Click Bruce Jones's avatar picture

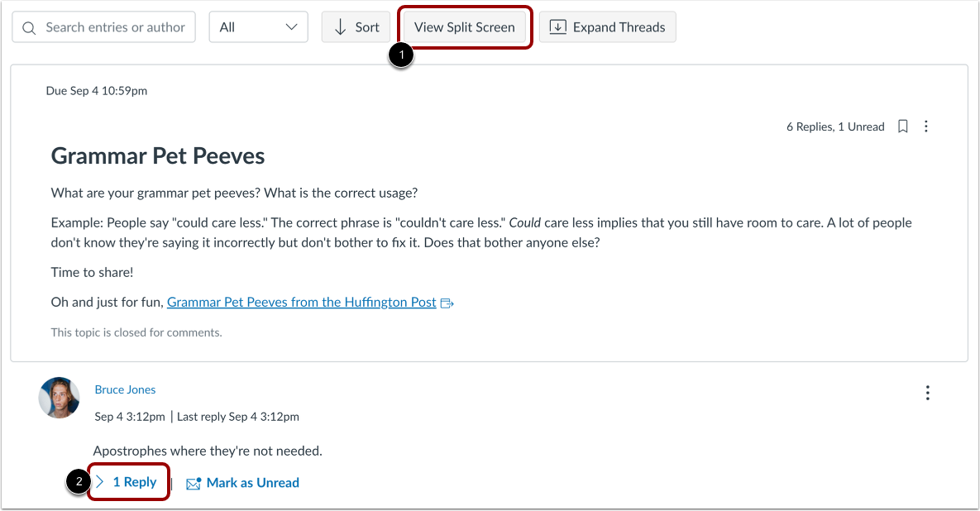coord(59,398)
